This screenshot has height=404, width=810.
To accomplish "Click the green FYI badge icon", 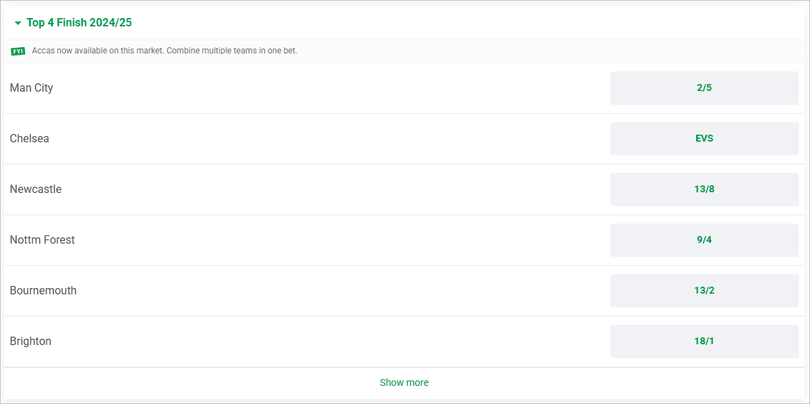I will click(x=18, y=51).
